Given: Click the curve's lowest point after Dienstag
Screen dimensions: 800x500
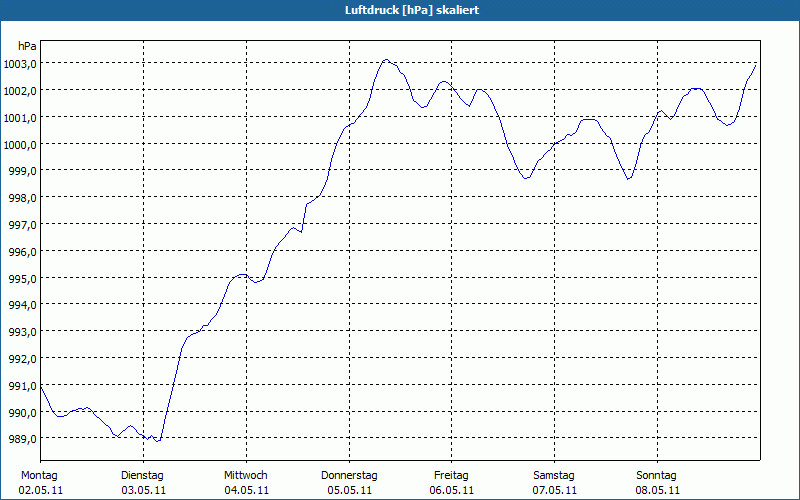Looking at the screenshot, I should click(x=158, y=441).
